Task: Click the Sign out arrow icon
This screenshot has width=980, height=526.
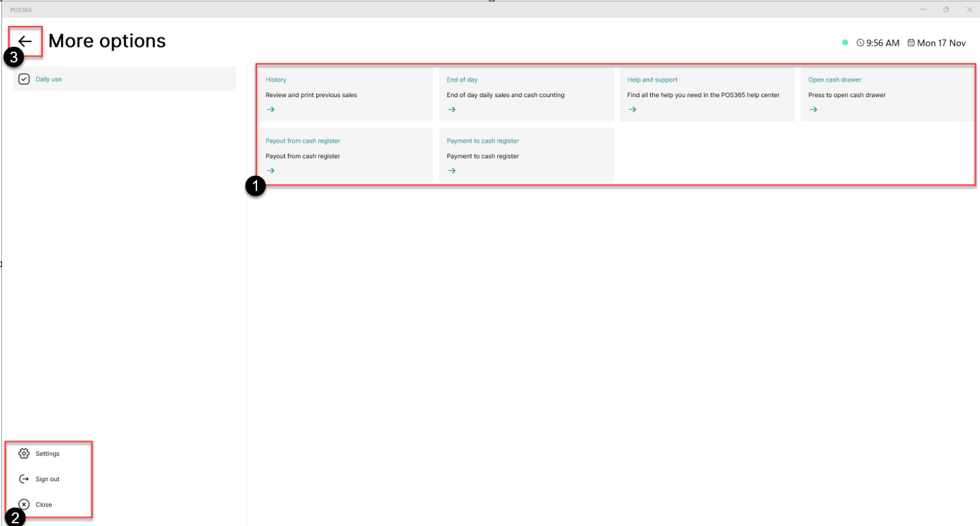Action: (24, 479)
